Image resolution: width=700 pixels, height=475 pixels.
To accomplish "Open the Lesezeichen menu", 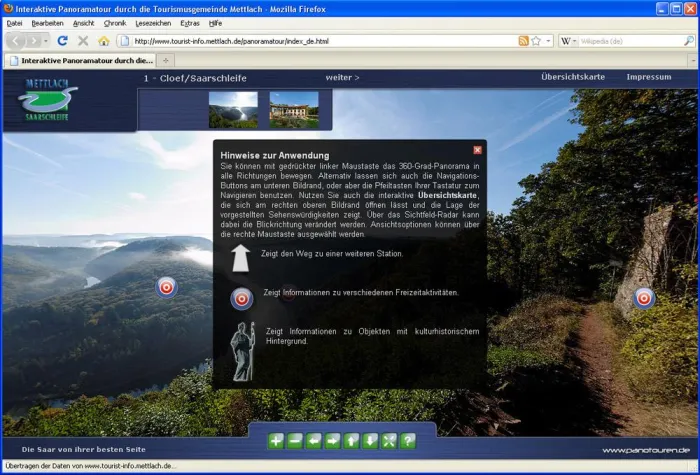I will 153,22.
